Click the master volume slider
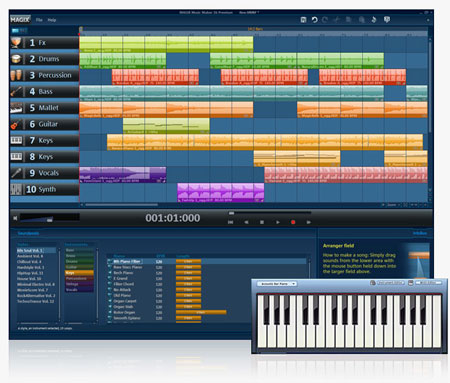Screen dimensions: 450x383 49,218
